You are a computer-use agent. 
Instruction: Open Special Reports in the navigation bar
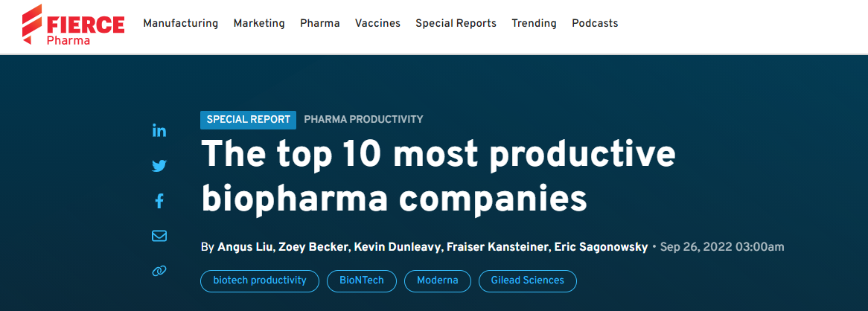point(456,23)
